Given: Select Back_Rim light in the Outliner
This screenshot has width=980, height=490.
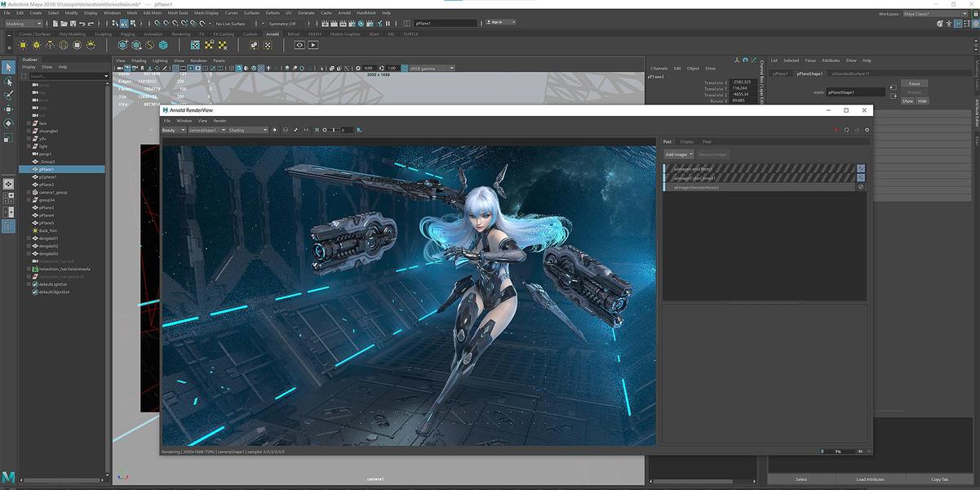Looking at the screenshot, I should point(47,230).
